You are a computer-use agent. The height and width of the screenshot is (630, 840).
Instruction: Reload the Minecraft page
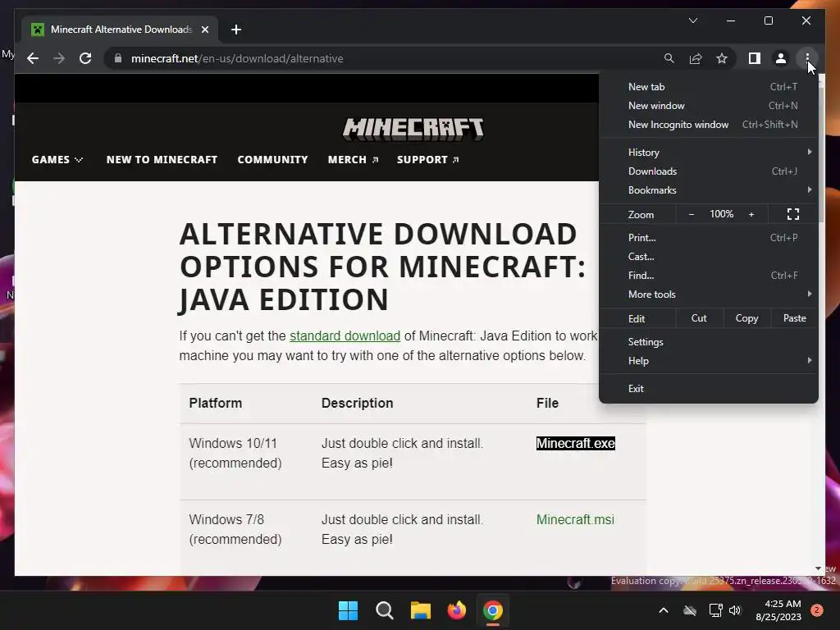click(x=85, y=58)
